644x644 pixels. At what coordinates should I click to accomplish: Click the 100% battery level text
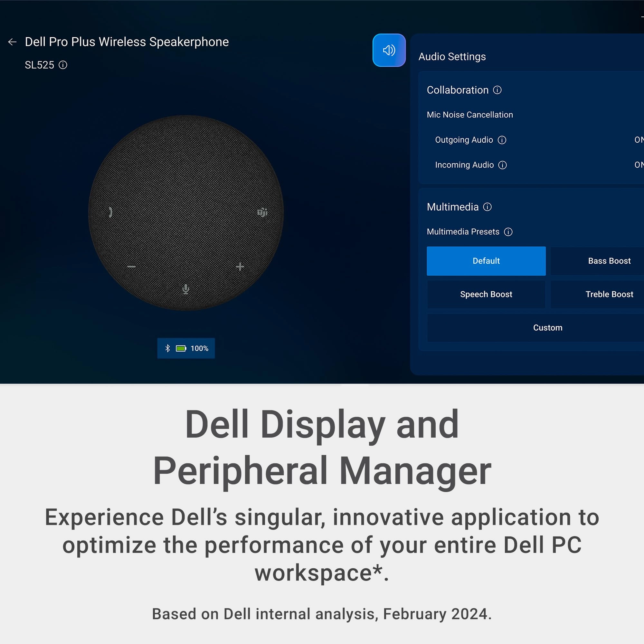coord(199,348)
